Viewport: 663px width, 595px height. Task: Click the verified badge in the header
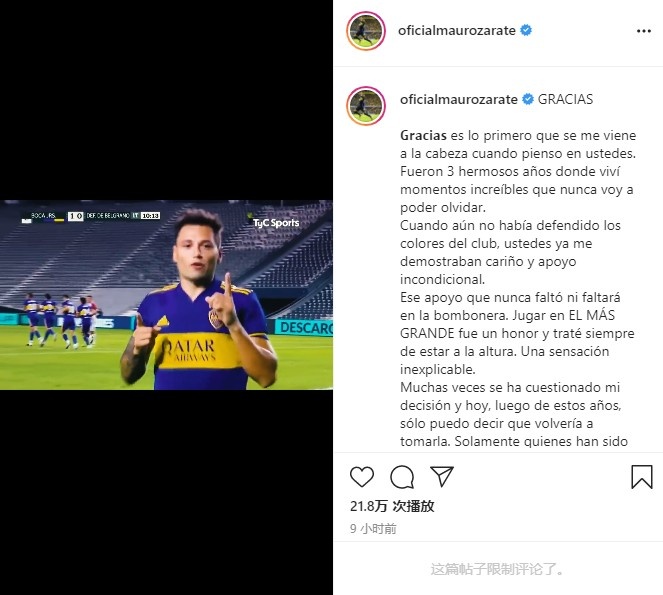pos(526,30)
